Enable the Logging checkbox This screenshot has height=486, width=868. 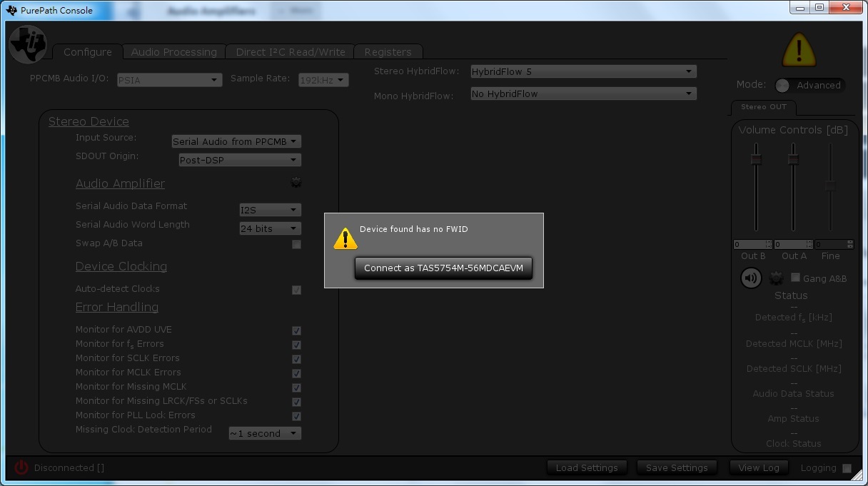coord(847,468)
